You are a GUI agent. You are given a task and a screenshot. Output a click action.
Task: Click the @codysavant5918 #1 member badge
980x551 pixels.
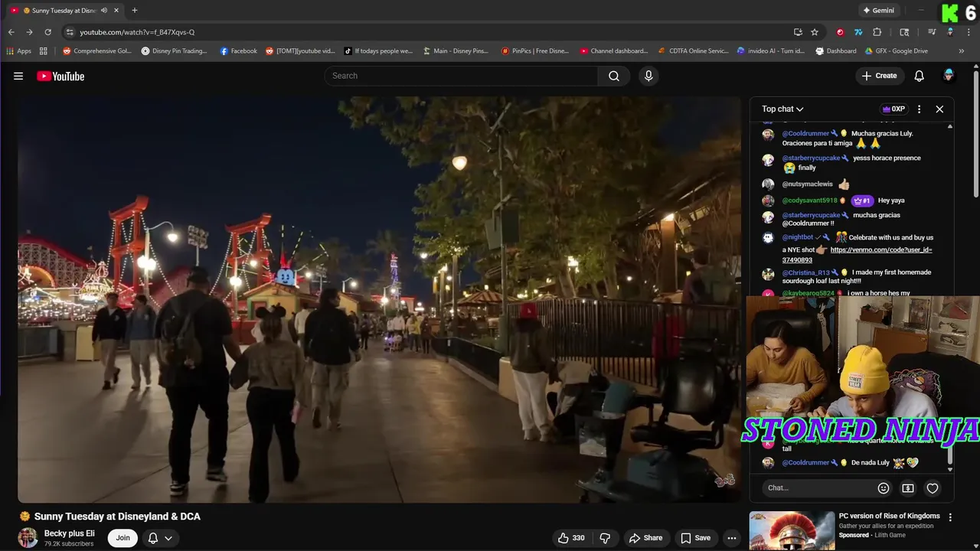point(862,201)
